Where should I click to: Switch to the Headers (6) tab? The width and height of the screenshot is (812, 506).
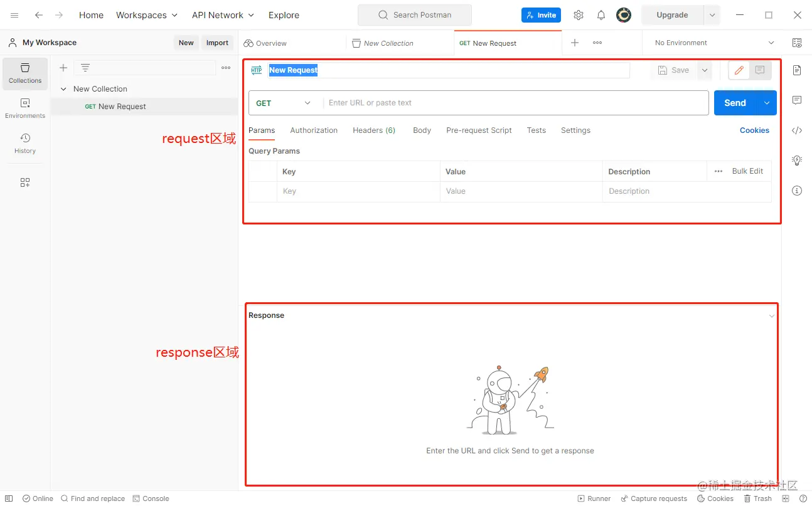pos(374,130)
